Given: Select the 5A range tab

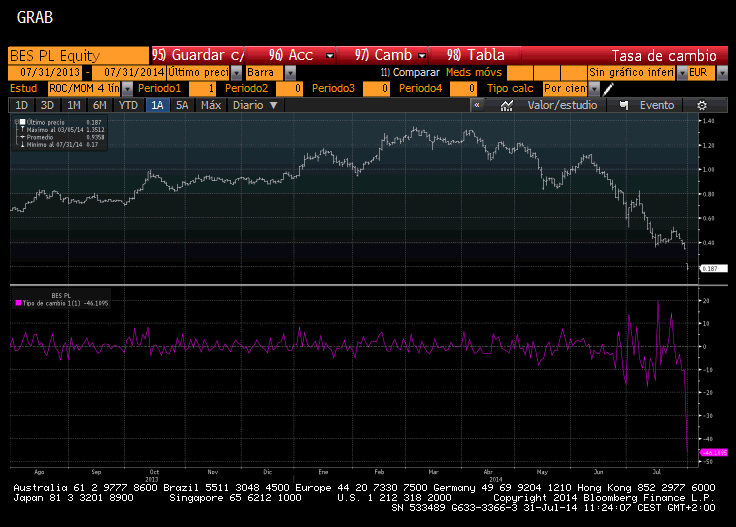Looking at the screenshot, I should point(182,105).
